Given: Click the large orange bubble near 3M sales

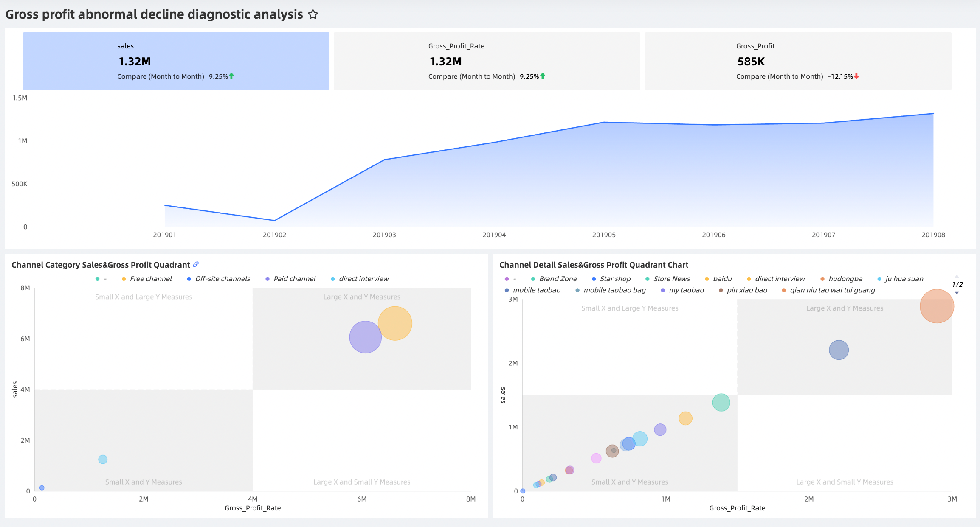Looking at the screenshot, I should tap(936, 306).
